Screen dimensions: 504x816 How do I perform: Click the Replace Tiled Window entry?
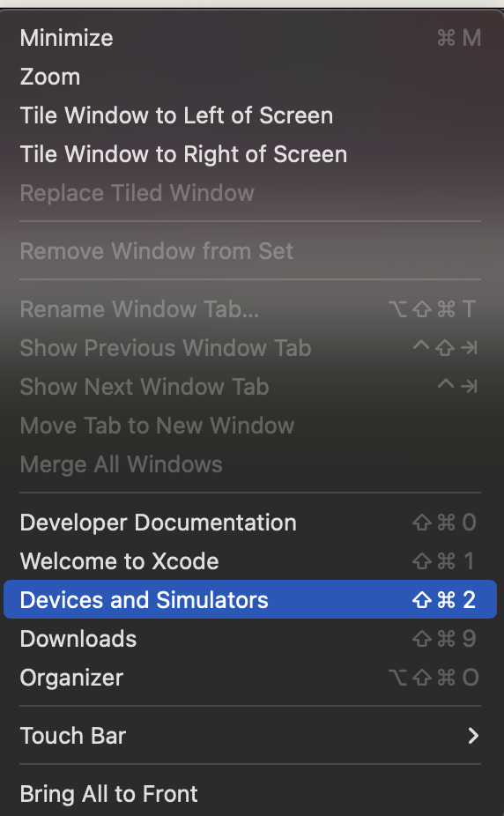250,193
